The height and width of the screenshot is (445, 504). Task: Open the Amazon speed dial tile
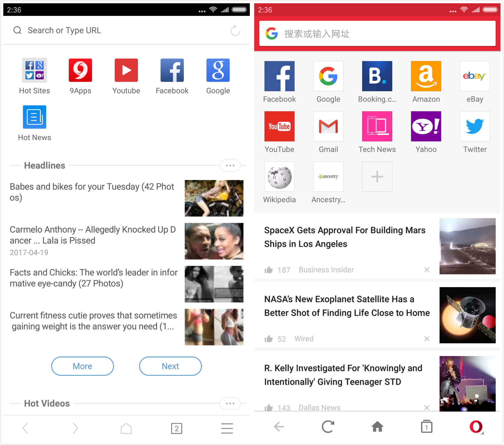click(x=426, y=76)
